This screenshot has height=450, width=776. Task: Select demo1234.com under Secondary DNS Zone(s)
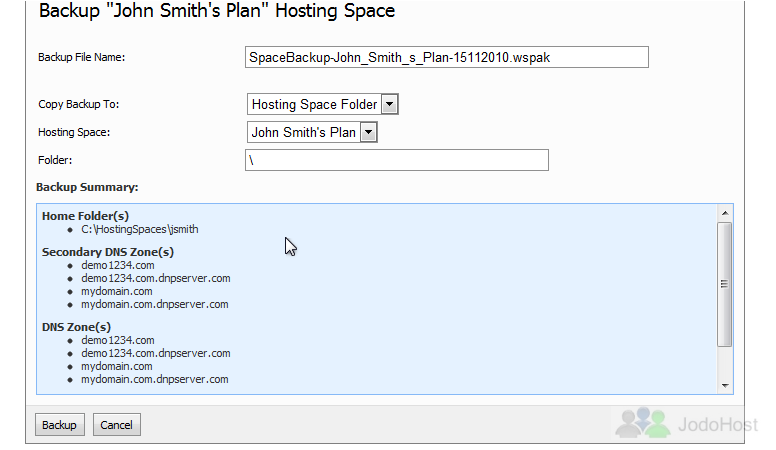(118, 265)
